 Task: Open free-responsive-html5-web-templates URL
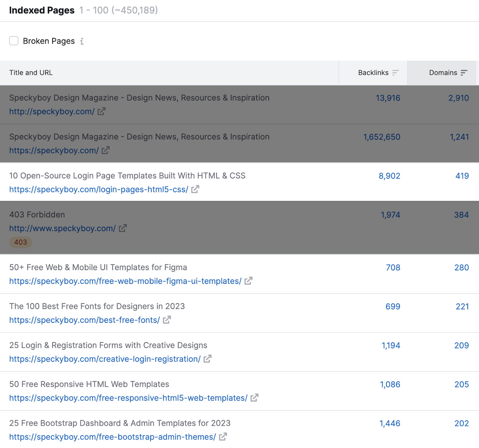(128, 398)
